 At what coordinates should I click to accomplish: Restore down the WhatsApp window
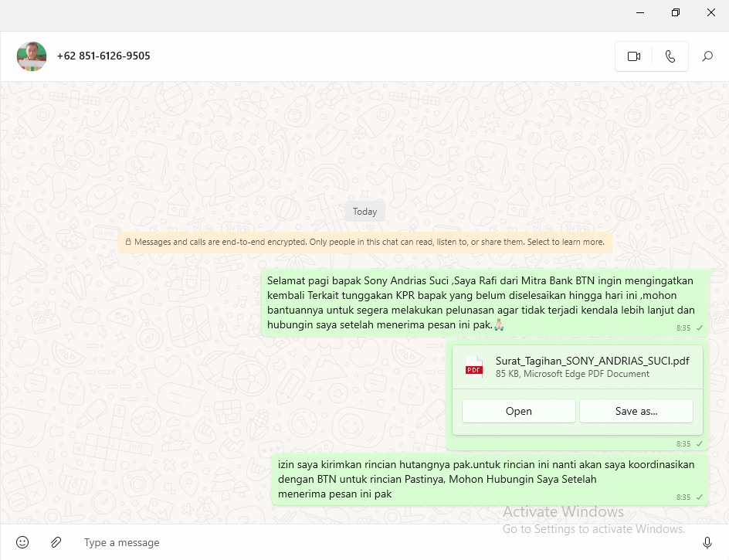676,12
